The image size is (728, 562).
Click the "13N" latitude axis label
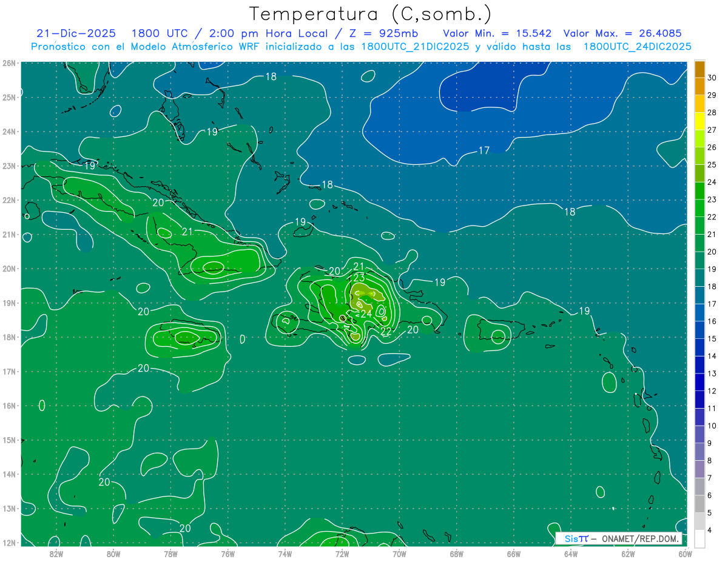click(x=8, y=508)
